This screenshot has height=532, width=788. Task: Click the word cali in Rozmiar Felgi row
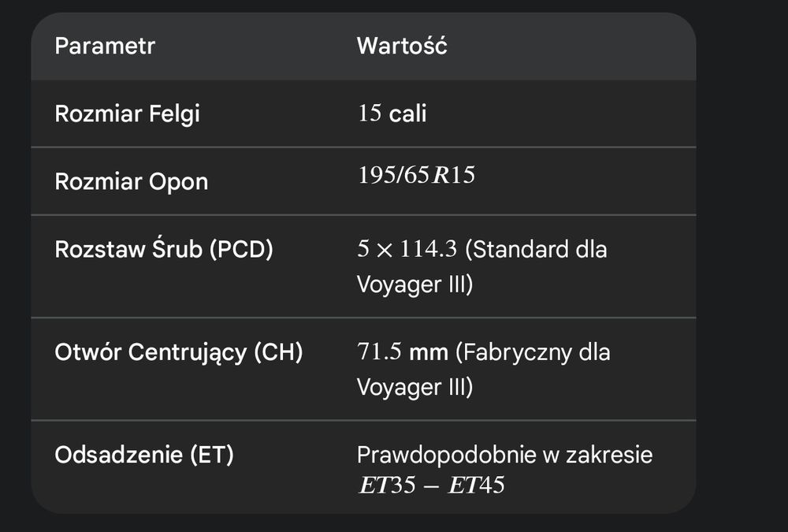point(407,113)
